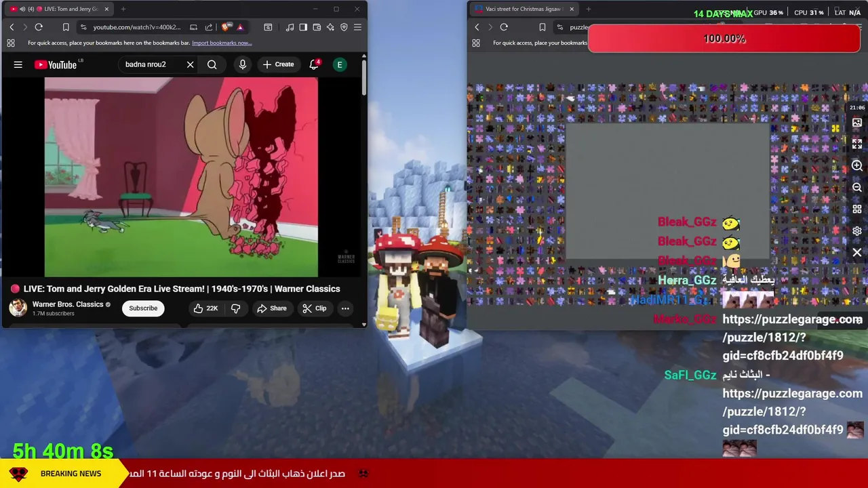Open puzzle settings gear

pyautogui.click(x=857, y=231)
